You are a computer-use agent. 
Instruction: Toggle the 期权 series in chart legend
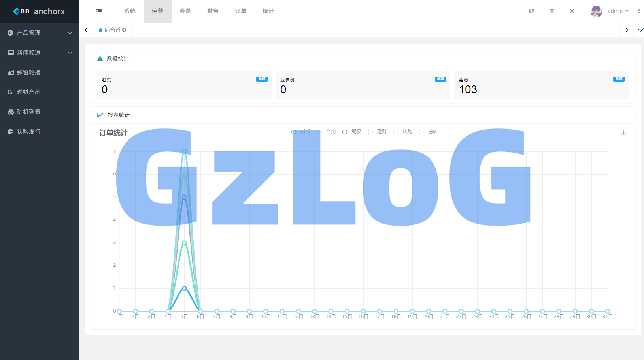click(x=351, y=132)
